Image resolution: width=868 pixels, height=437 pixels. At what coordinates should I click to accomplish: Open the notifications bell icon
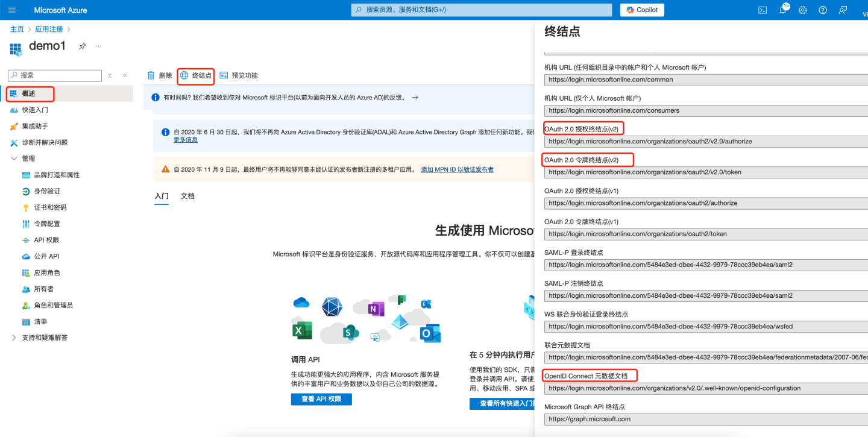[x=783, y=10]
